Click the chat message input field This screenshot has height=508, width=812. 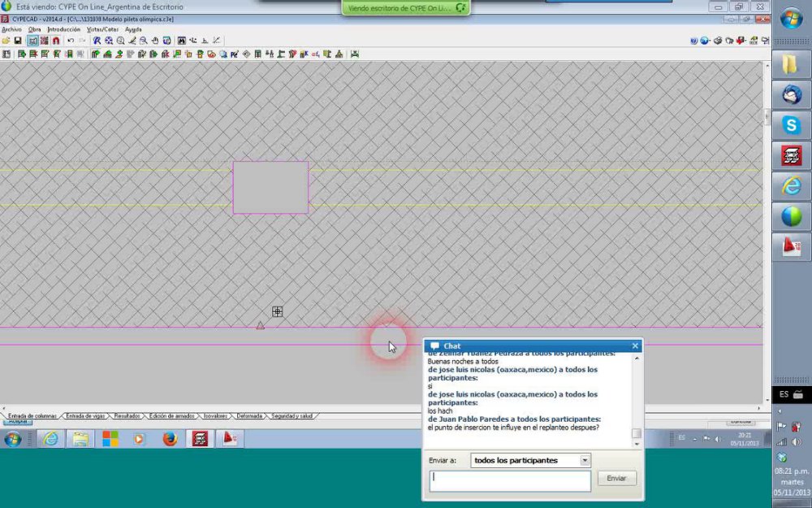coord(510,481)
